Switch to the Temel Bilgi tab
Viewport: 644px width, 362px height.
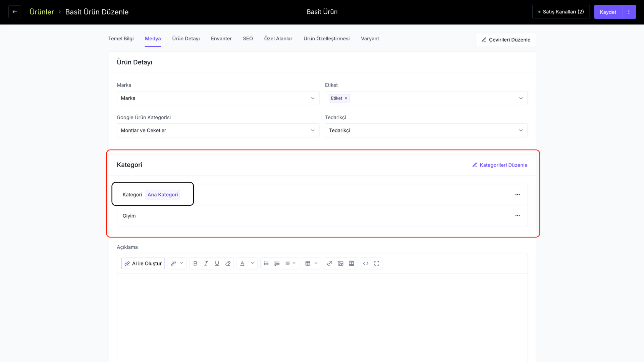(121, 39)
